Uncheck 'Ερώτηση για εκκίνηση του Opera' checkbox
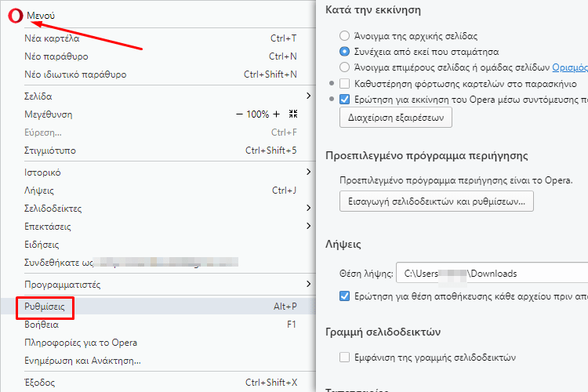Screen dimensions: 588x392 pyautogui.click(x=344, y=100)
